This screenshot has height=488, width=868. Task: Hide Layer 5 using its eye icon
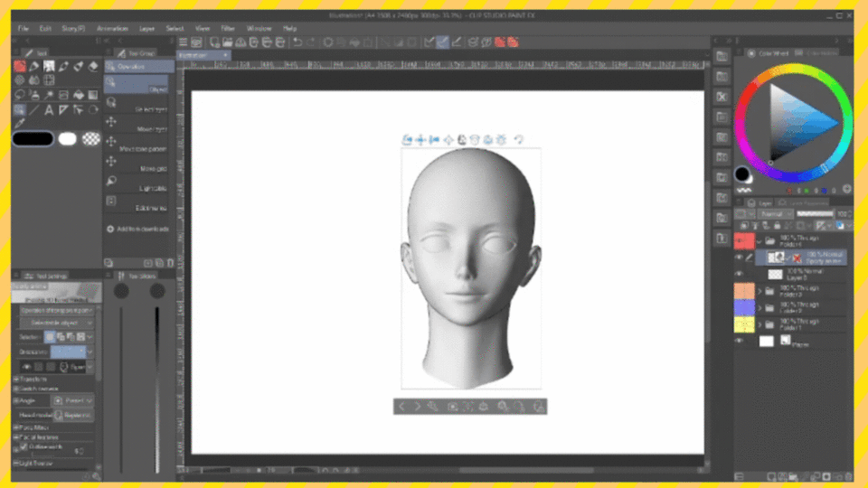coord(739,273)
